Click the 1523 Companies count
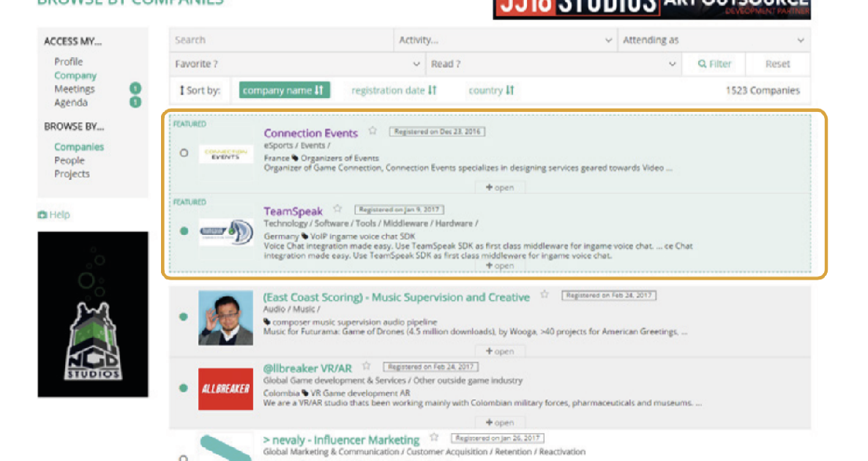Screen dimensions: 868x461 (x=763, y=90)
